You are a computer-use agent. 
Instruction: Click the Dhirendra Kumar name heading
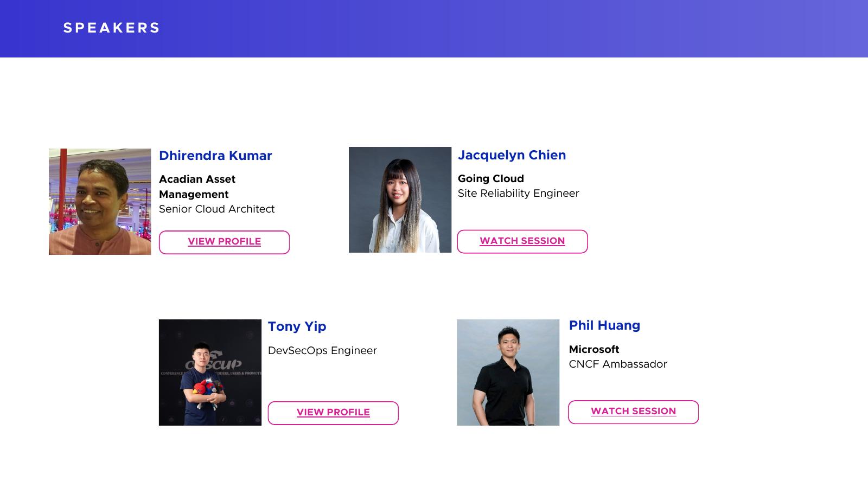[215, 156]
